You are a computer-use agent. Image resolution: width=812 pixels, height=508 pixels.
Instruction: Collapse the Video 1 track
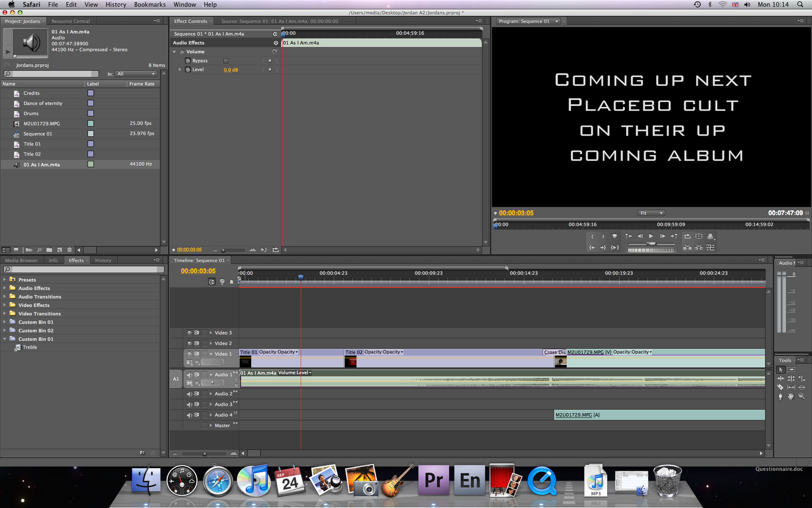(x=211, y=354)
